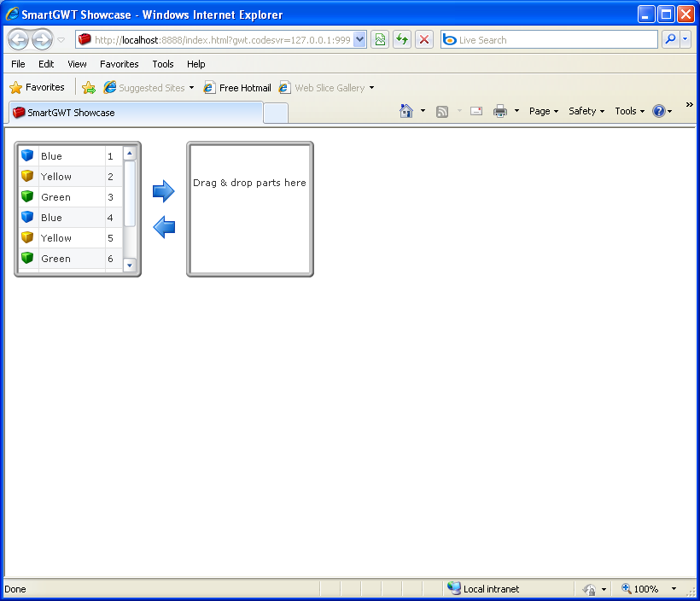Open the Edit menu
700x601 pixels.
[46, 64]
